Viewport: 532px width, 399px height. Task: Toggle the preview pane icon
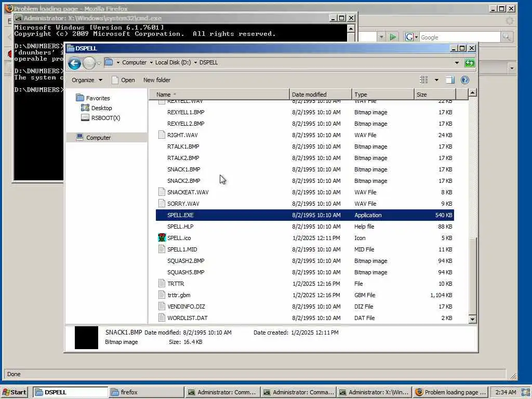tap(450, 80)
